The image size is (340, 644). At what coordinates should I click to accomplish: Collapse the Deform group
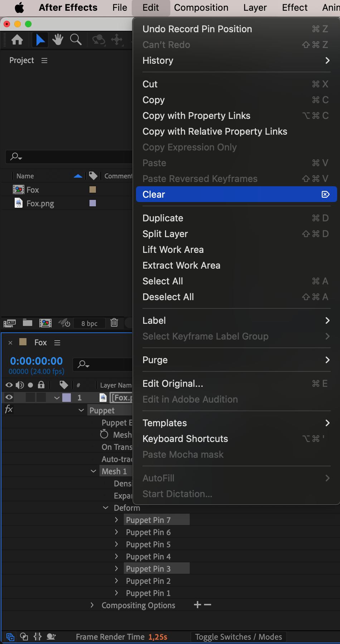tap(106, 508)
